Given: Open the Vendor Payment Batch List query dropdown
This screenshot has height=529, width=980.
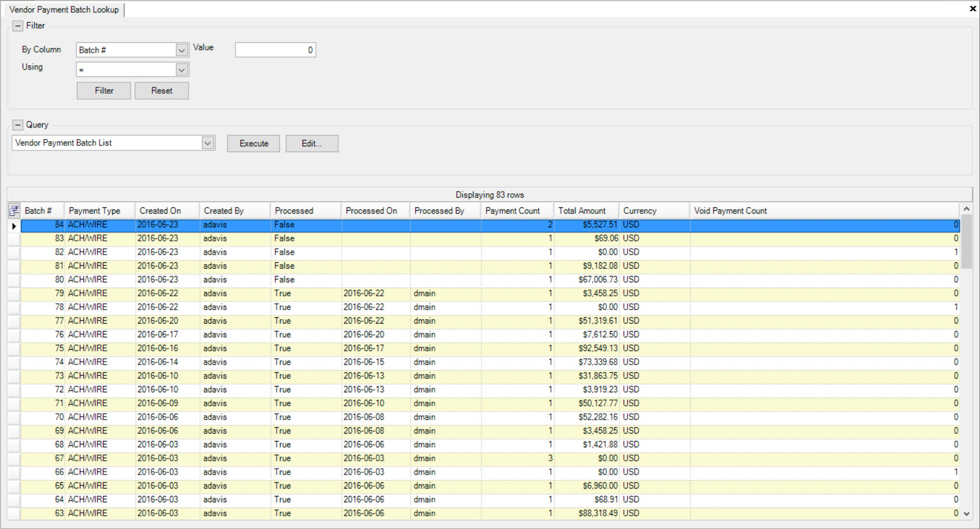Looking at the screenshot, I should click(208, 142).
